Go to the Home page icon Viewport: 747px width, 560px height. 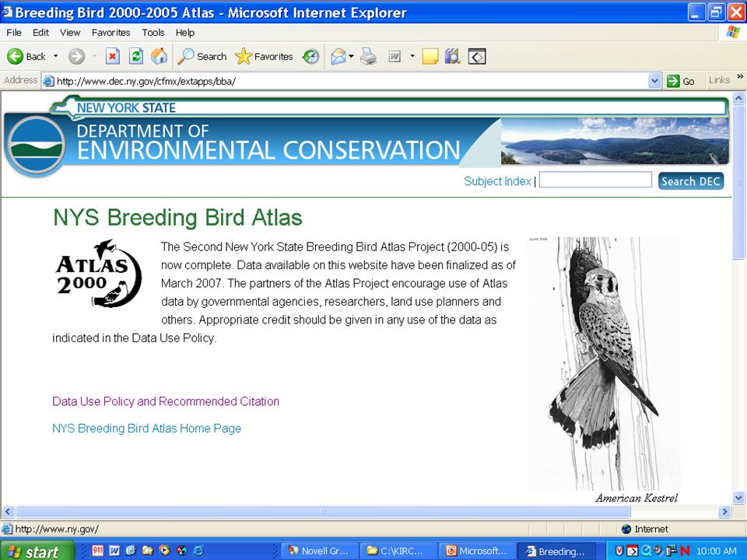click(x=159, y=57)
